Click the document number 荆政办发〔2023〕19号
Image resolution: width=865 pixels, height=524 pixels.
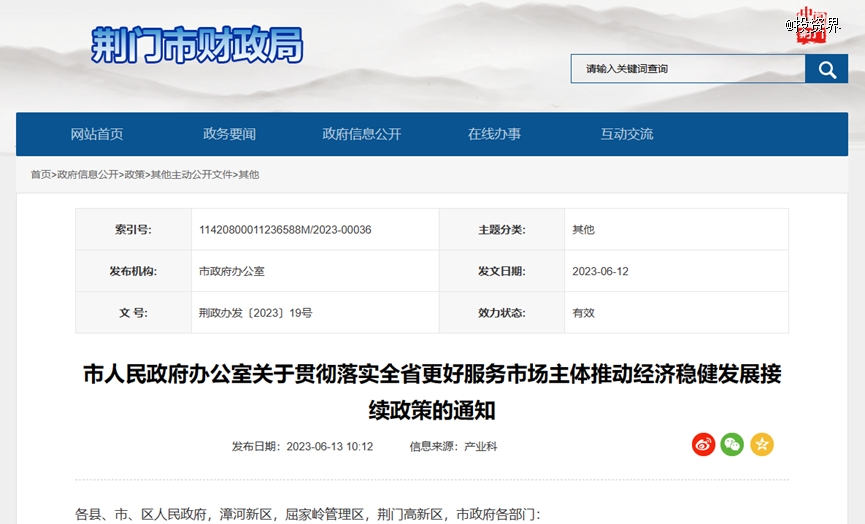(x=255, y=313)
